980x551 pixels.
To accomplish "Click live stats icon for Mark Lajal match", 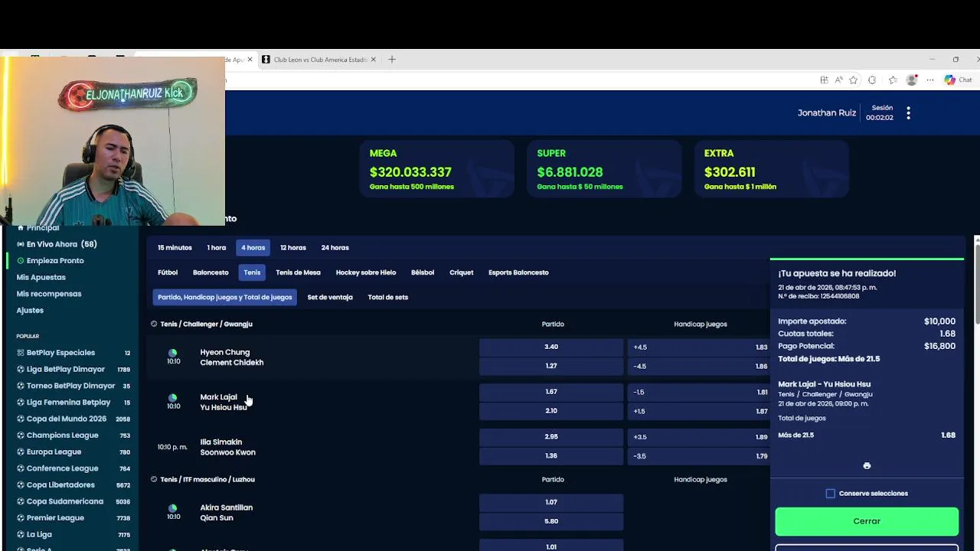I will click(x=173, y=398).
